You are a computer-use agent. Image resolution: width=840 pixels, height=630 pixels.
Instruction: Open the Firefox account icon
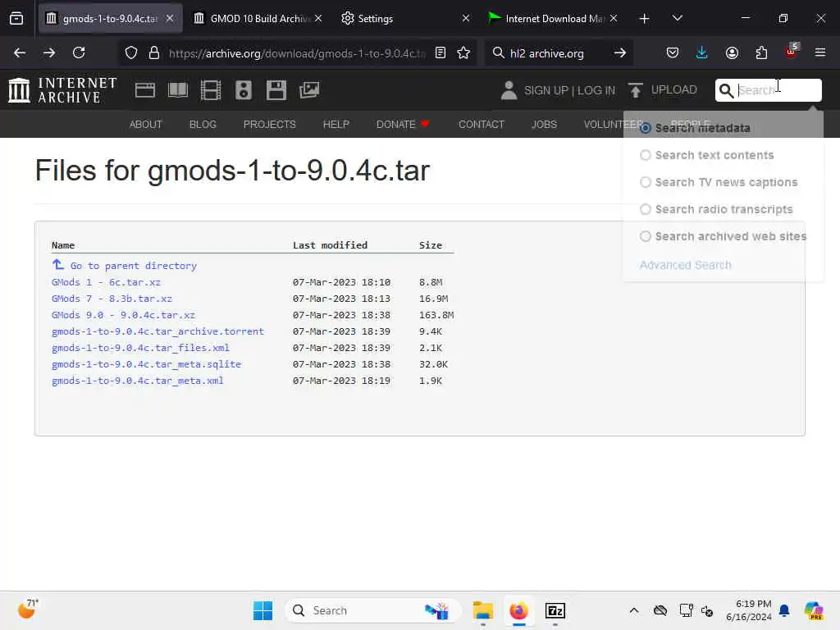coord(732,52)
